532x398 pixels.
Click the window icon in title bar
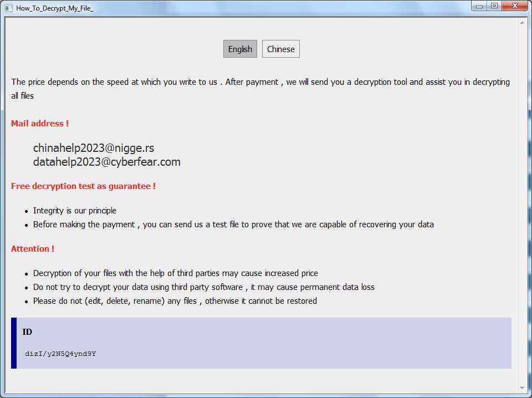[x=8, y=8]
